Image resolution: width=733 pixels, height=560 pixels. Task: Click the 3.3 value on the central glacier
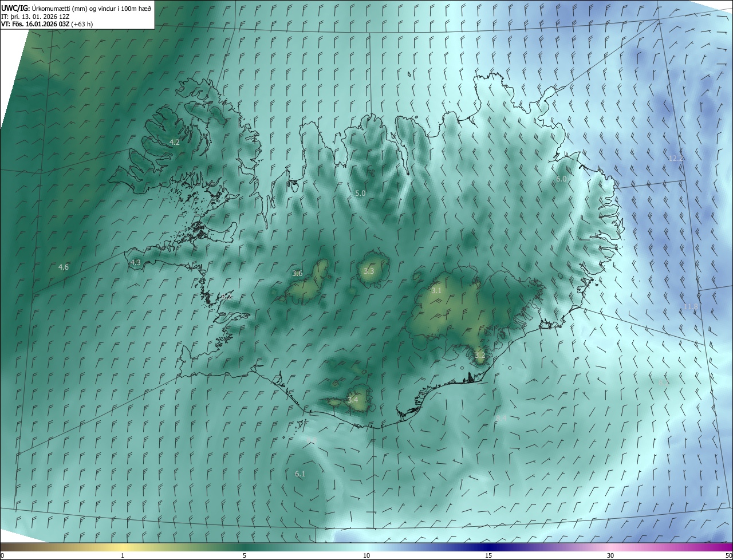[x=368, y=271]
